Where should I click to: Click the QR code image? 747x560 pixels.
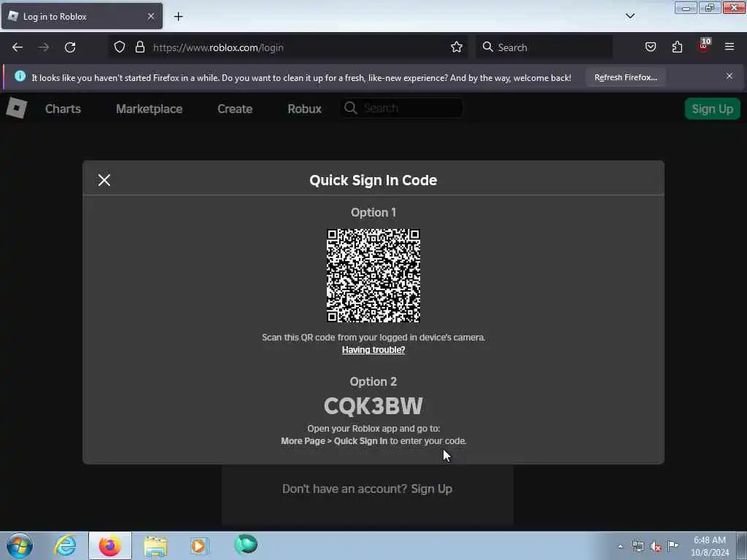point(373,276)
